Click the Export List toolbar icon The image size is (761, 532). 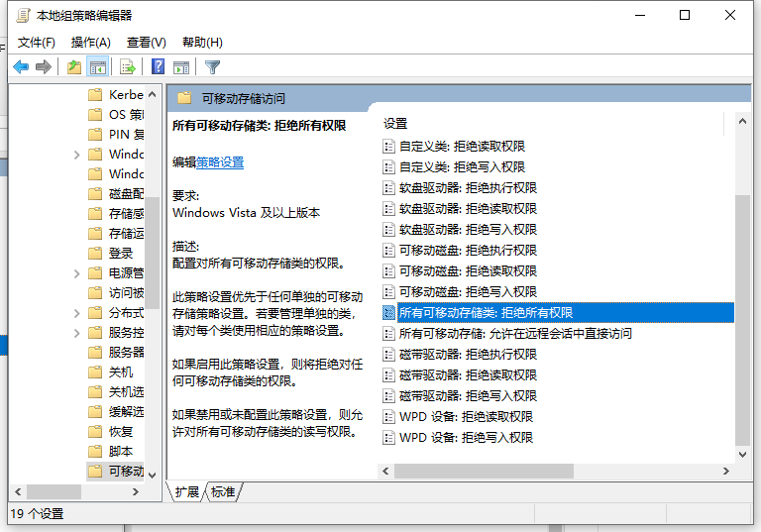(127, 67)
